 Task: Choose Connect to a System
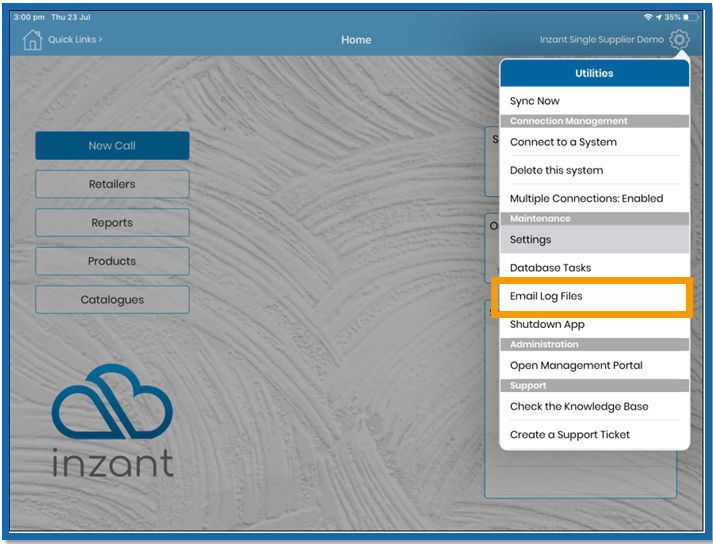[594, 142]
